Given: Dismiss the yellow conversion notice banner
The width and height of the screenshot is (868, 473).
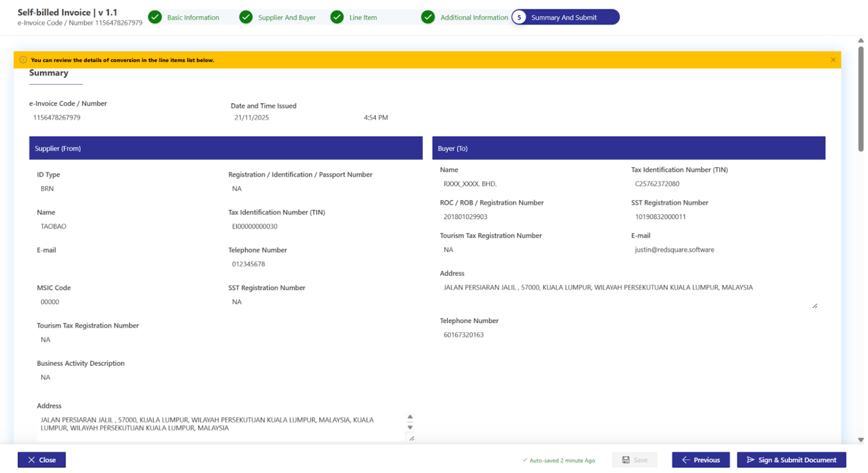Looking at the screenshot, I should coord(833,60).
